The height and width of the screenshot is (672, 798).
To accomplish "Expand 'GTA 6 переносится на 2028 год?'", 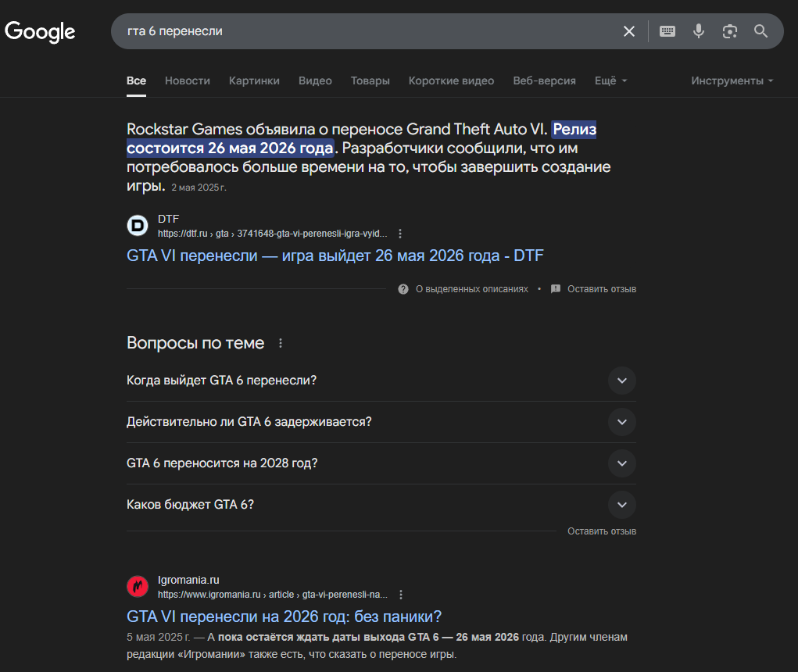I will click(x=381, y=463).
